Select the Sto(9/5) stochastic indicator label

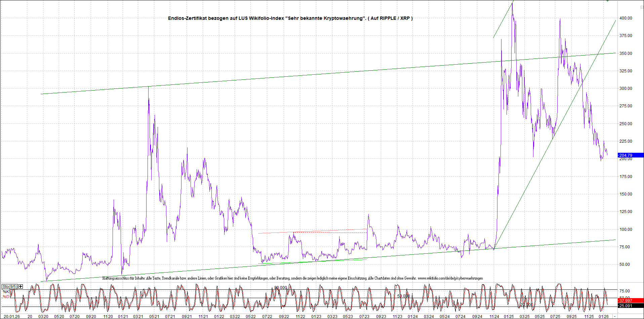9,286
